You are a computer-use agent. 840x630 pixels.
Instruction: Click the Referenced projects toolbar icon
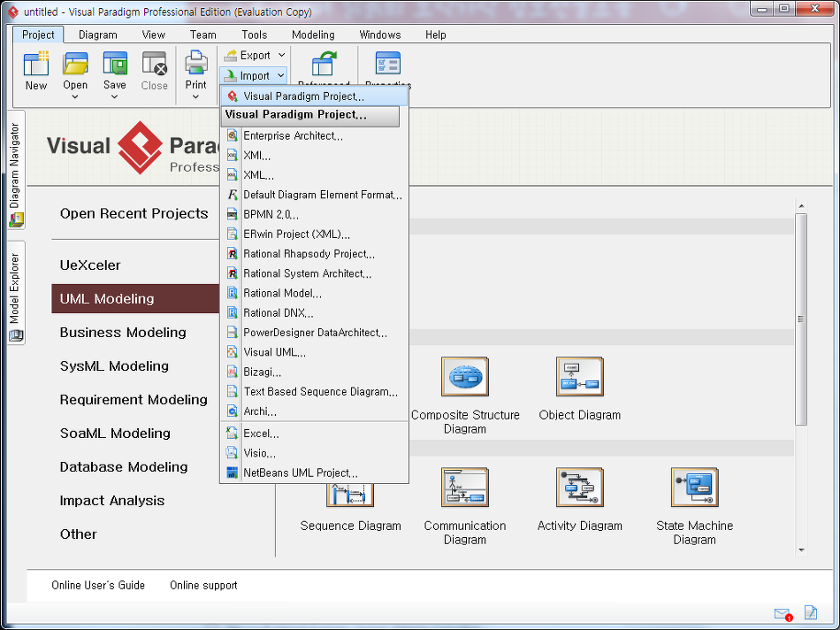click(324, 64)
